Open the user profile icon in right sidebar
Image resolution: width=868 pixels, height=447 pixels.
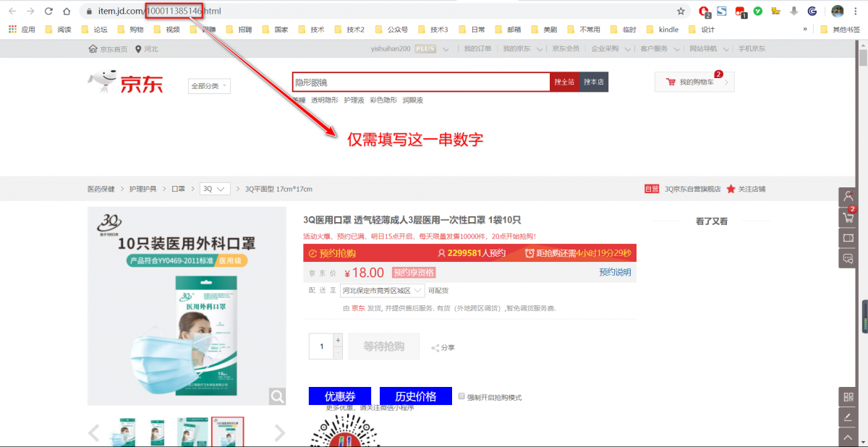pyautogui.click(x=848, y=196)
